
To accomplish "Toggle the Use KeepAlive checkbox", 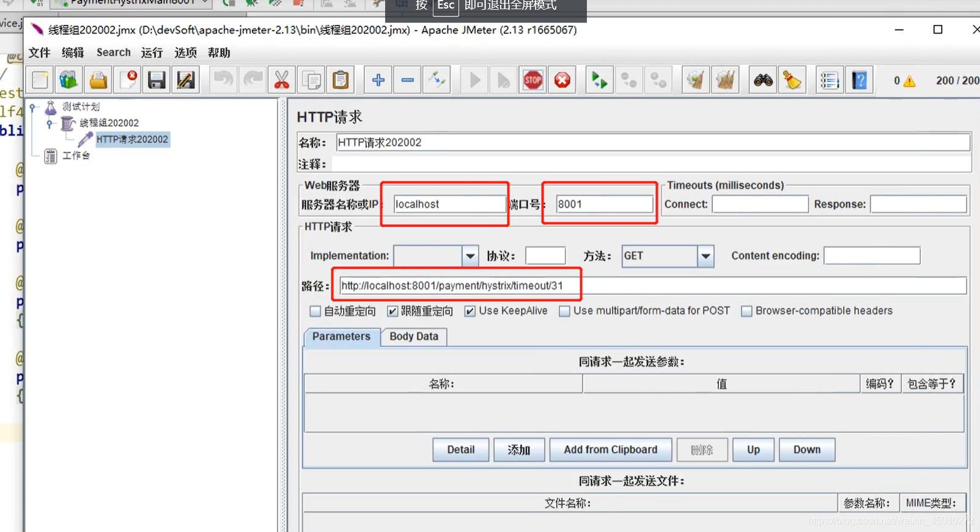I will 470,312.
